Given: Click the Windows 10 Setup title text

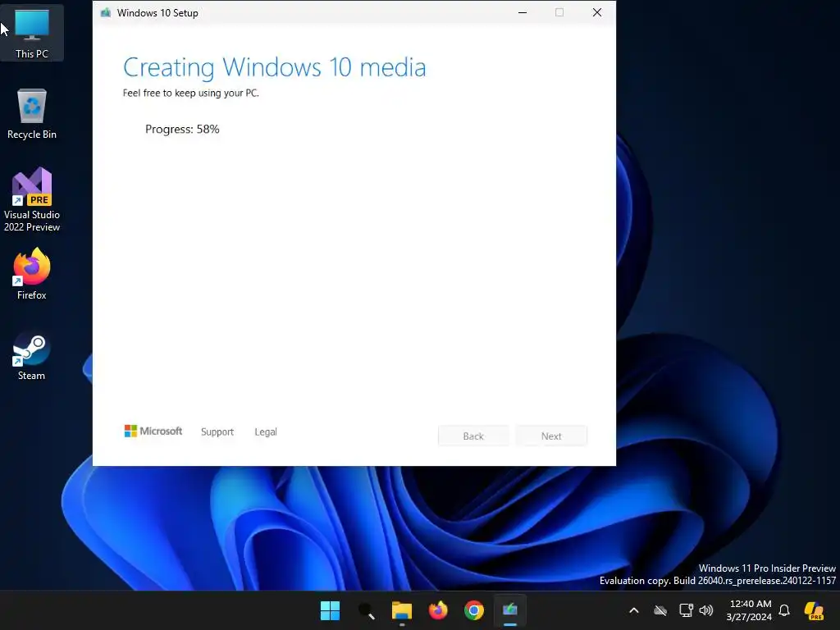Looking at the screenshot, I should click(x=157, y=13).
